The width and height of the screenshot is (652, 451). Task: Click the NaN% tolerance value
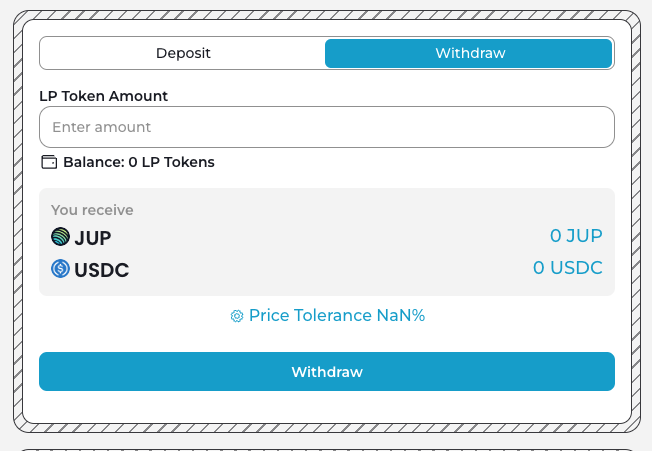pos(401,316)
